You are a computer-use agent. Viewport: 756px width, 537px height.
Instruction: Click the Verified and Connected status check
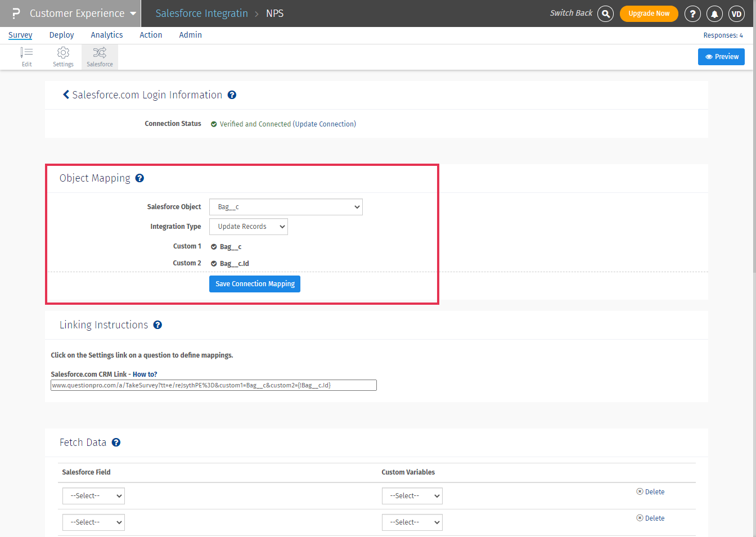click(214, 124)
